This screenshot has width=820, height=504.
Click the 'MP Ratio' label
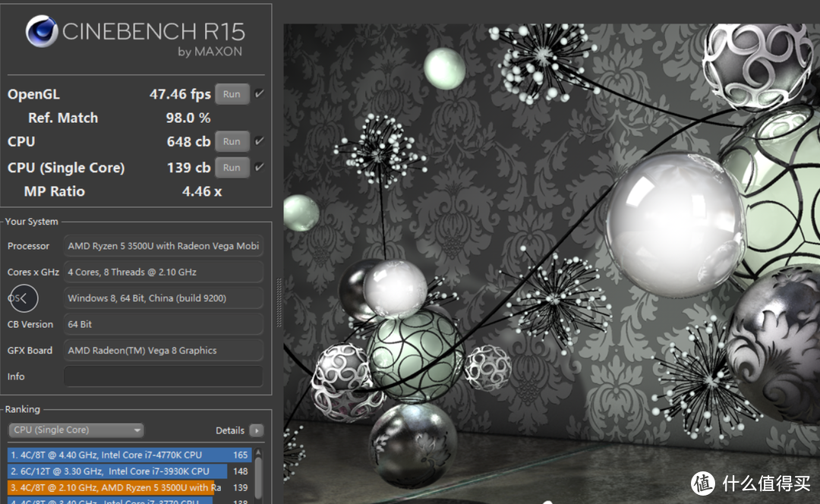point(55,191)
